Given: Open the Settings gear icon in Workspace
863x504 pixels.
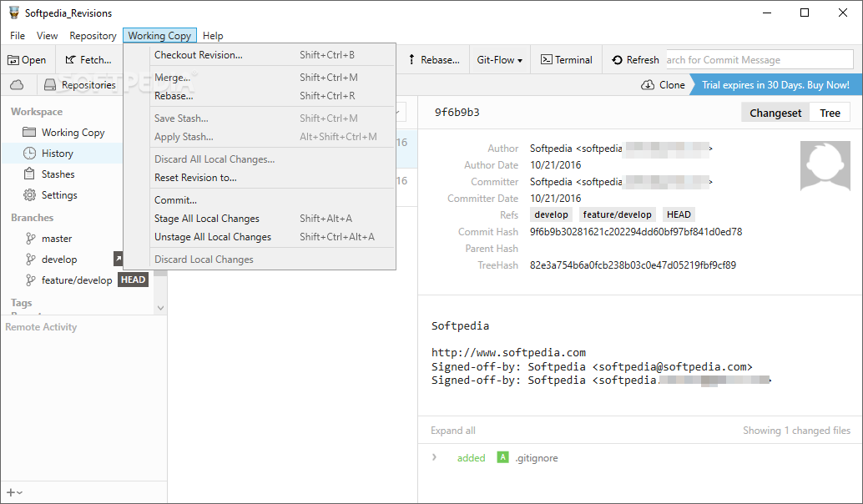Looking at the screenshot, I should [x=29, y=194].
